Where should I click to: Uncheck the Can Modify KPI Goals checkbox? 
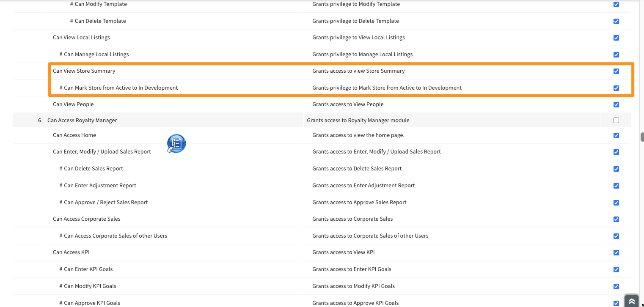616,286
